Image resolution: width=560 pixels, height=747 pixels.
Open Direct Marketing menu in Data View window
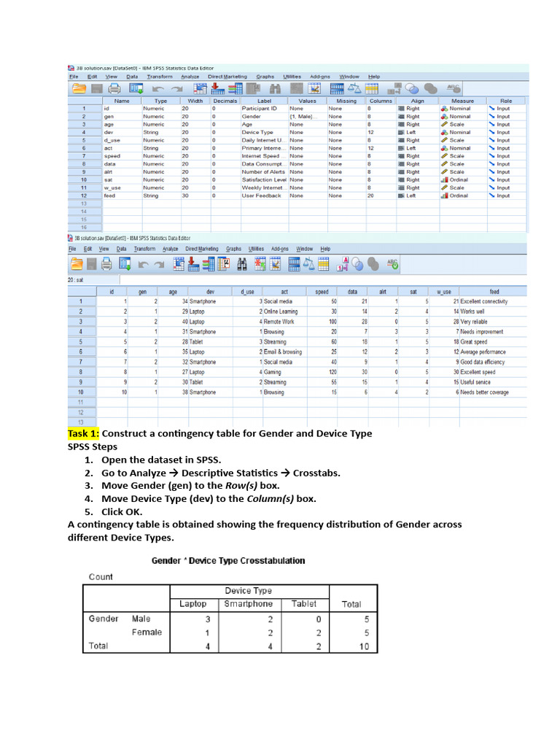pyautogui.click(x=202, y=249)
